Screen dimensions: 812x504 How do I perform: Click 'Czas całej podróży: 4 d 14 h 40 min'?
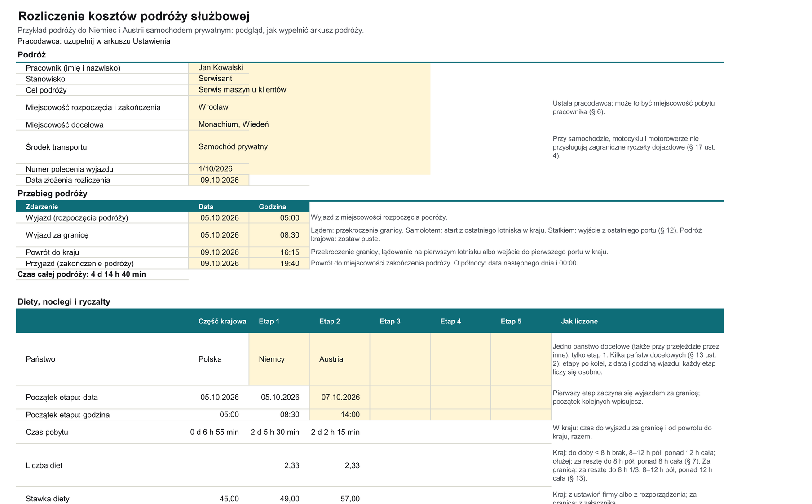pyautogui.click(x=82, y=274)
